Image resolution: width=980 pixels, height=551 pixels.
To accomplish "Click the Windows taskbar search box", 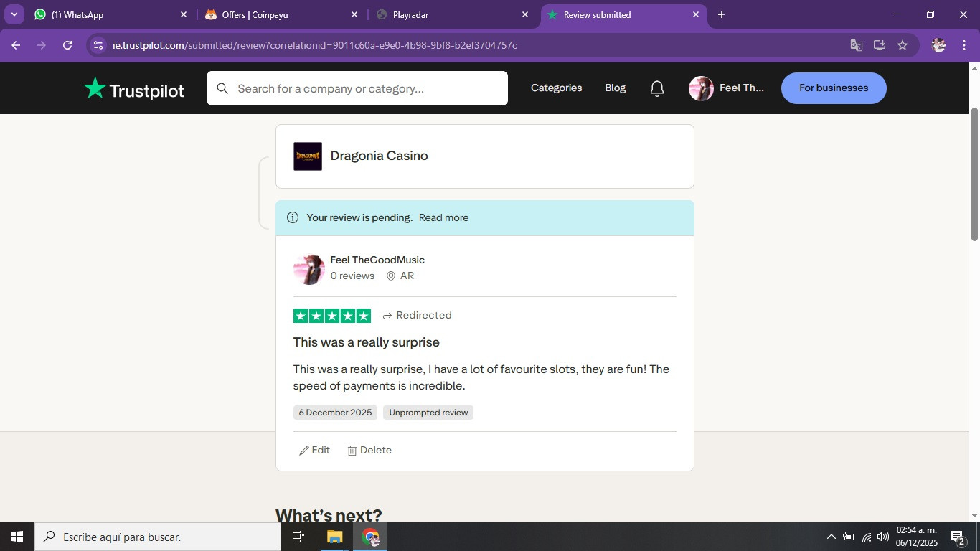I will 158,537.
